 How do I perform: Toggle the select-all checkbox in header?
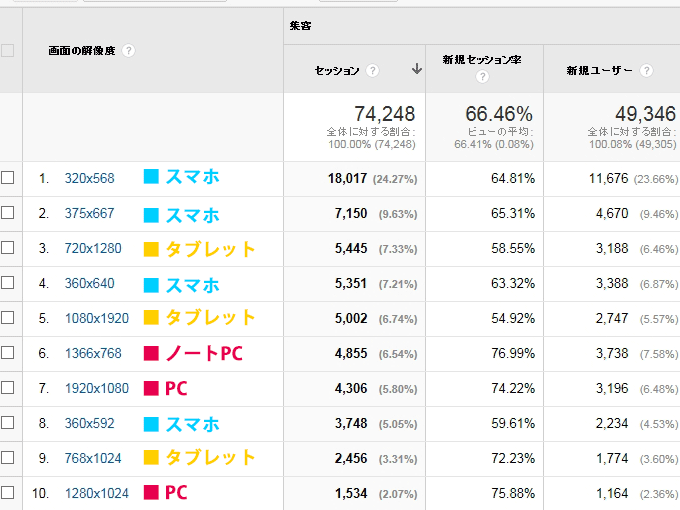point(7,51)
